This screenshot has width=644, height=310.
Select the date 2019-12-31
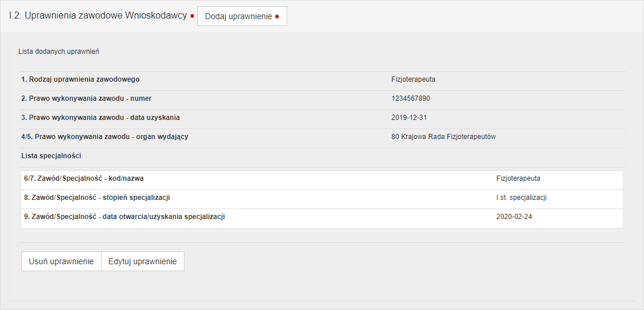click(409, 118)
